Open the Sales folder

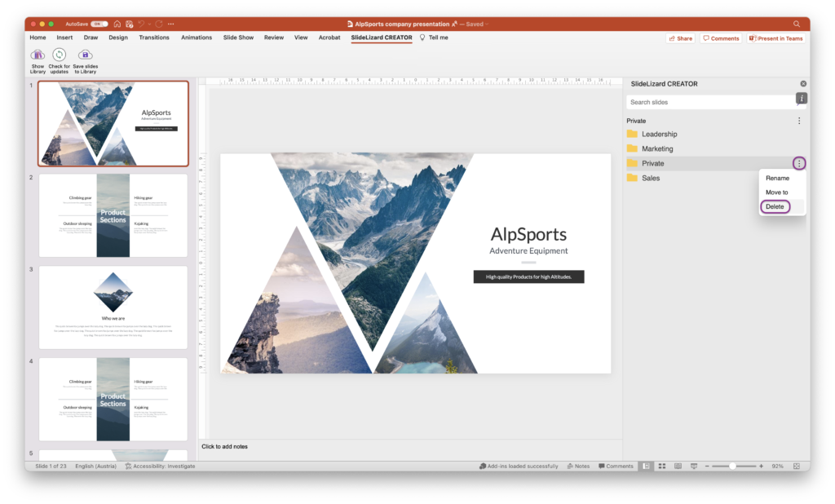(x=650, y=178)
